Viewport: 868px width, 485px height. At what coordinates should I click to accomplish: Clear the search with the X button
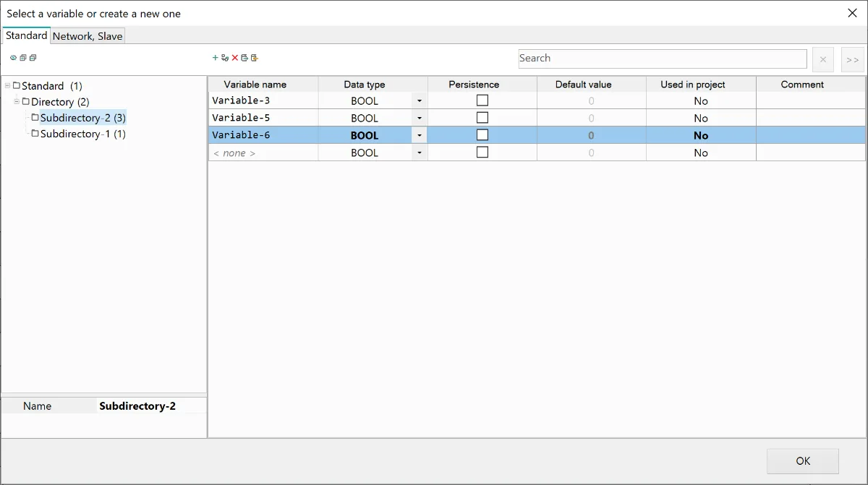822,59
